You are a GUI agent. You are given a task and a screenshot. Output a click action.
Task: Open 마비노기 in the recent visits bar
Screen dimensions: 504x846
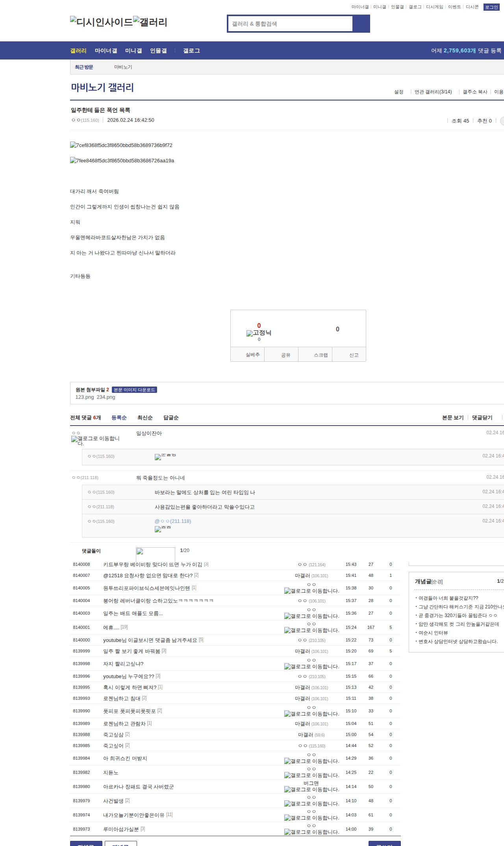pos(123,67)
